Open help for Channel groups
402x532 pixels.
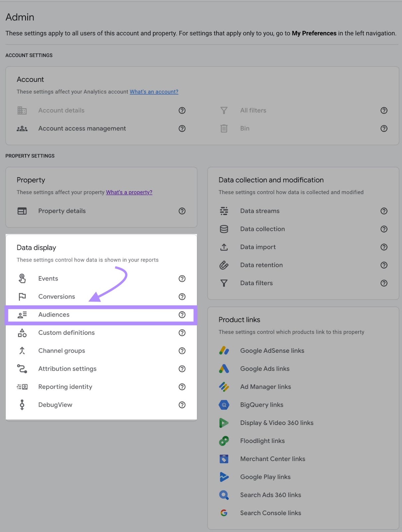182,350
